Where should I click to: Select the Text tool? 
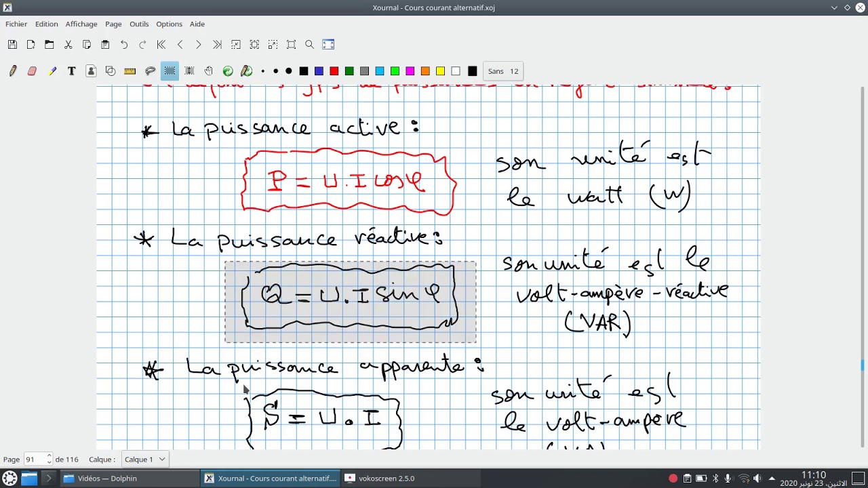tap(71, 71)
